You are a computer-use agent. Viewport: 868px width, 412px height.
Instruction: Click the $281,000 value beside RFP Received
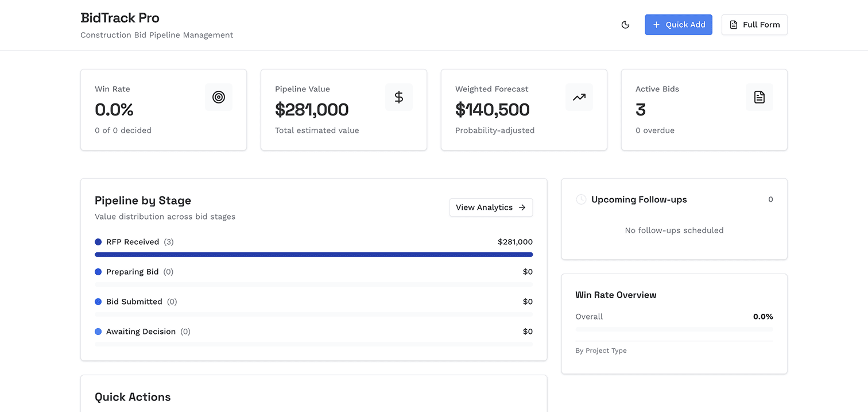[515, 241]
